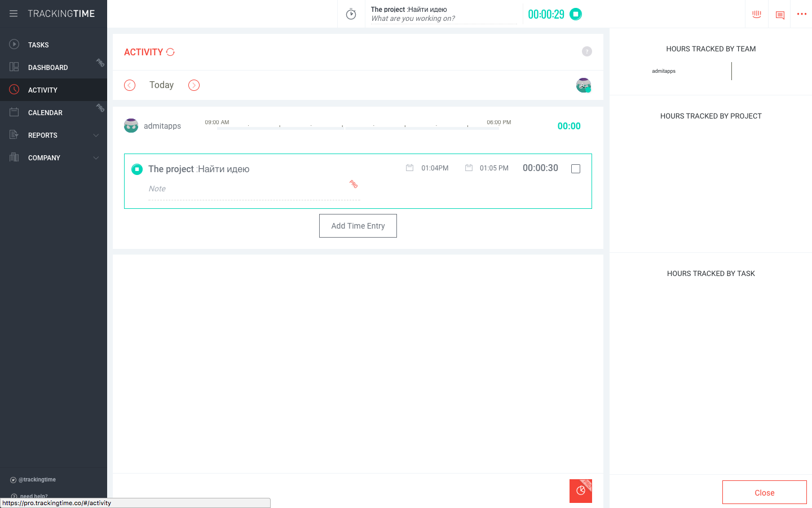
Task: Click the stopwatch icon in top bar
Action: click(x=351, y=14)
